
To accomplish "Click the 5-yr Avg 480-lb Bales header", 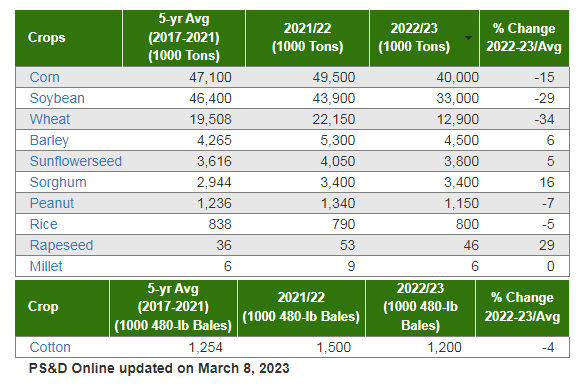I will 173,308.
